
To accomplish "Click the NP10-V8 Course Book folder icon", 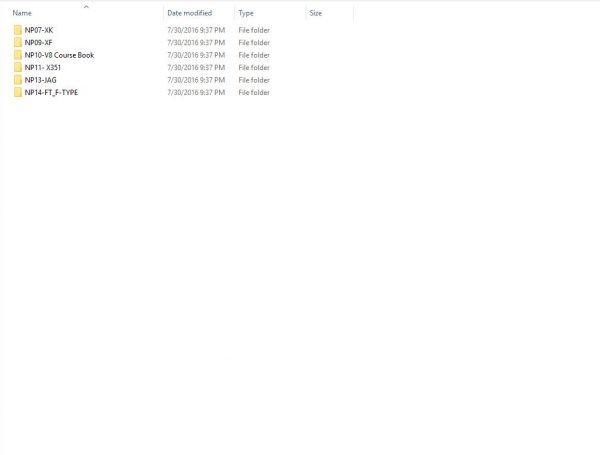I will click(x=18, y=55).
